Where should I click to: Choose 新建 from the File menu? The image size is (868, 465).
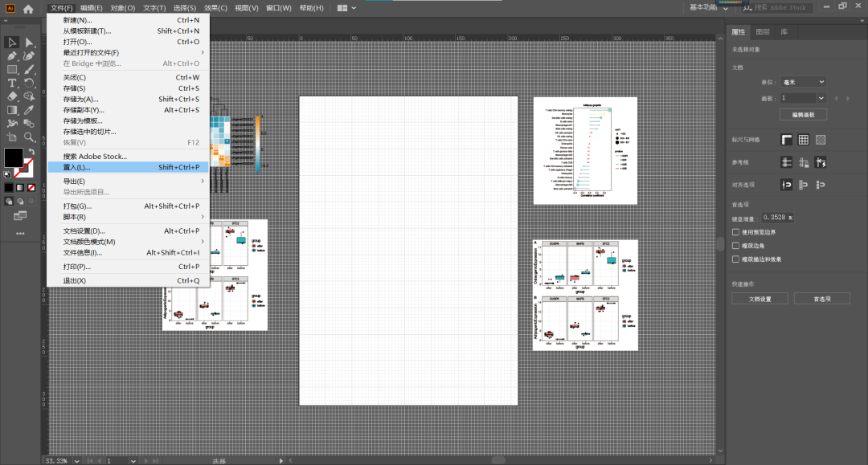(129, 20)
